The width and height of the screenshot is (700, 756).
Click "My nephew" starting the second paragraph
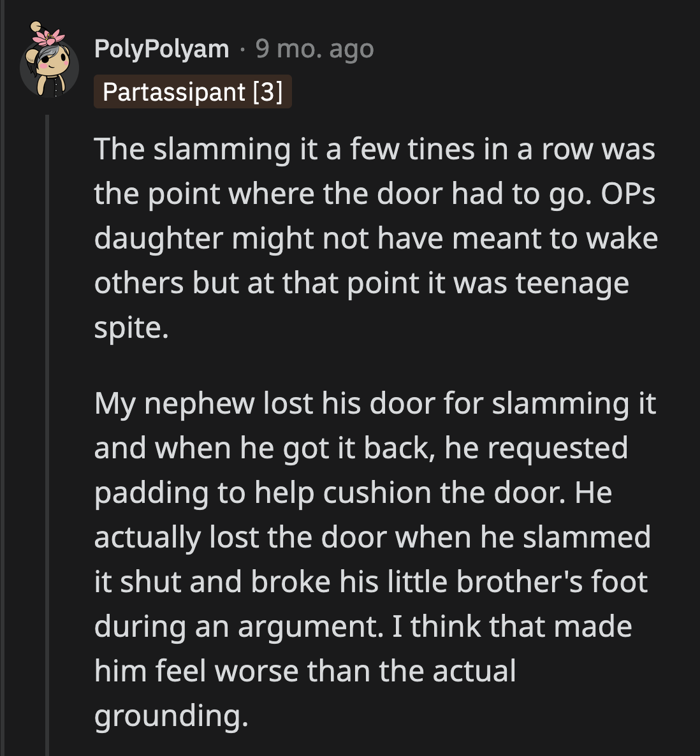click(x=174, y=403)
